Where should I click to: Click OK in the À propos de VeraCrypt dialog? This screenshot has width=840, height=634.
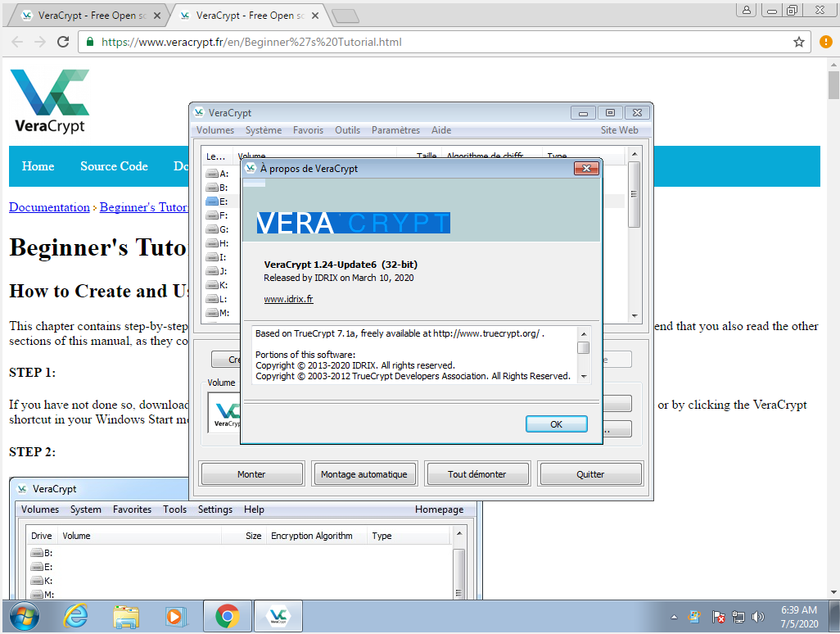click(556, 424)
